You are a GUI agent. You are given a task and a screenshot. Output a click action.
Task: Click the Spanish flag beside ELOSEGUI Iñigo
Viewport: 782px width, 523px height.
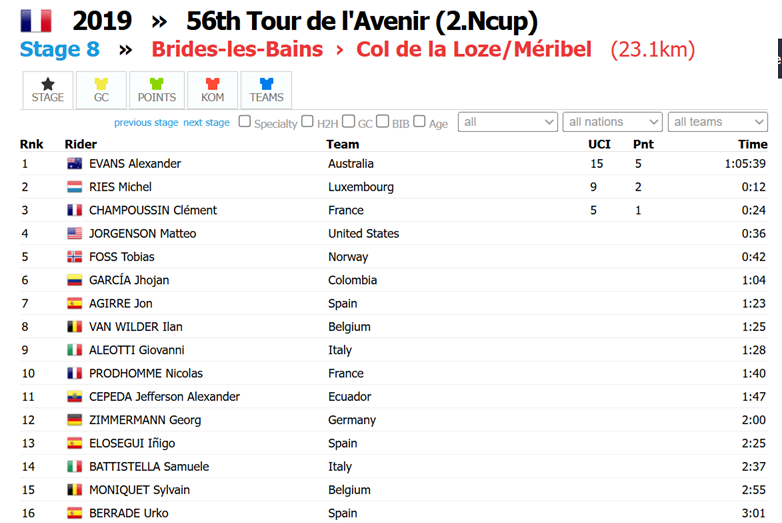pyautogui.click(x=74, y=443)
